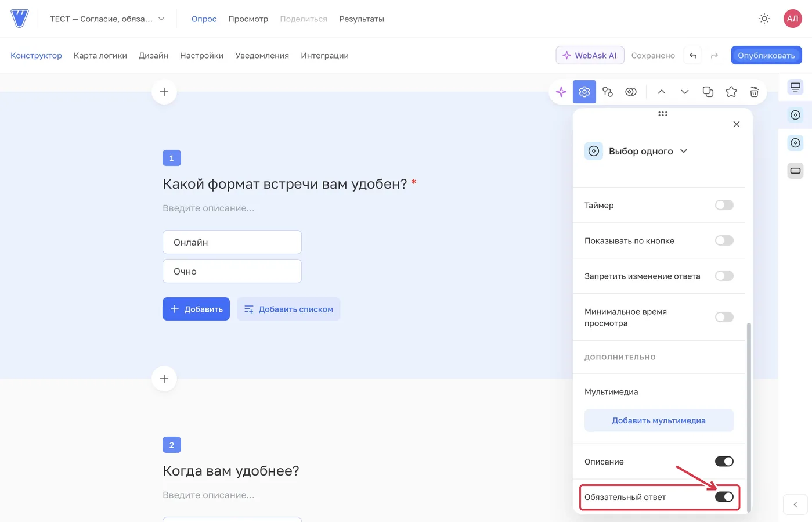Add a block above question 1
Screen dimensions: 812x522
pos(164,92)
